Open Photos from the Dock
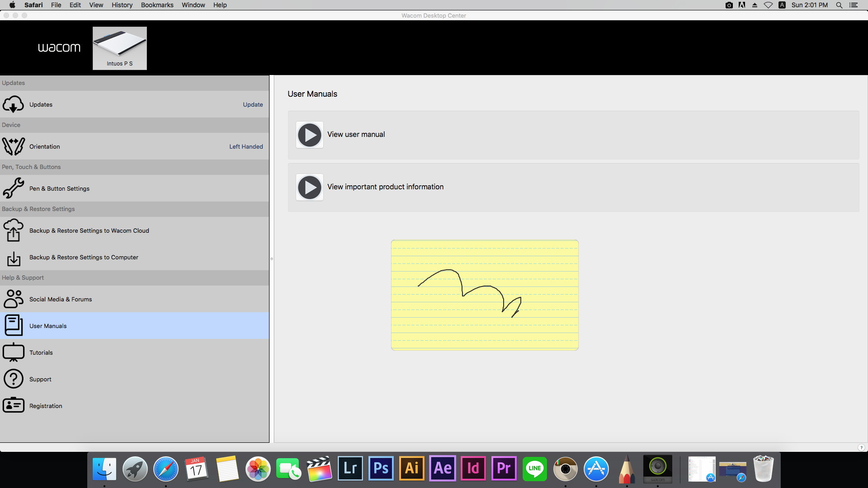 coord(258,469)
